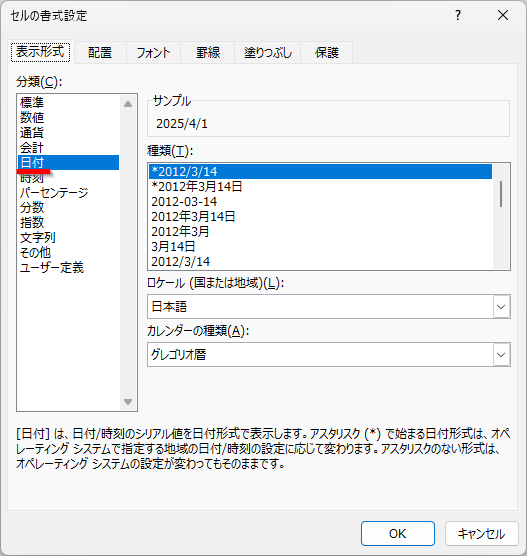Expand the カレンダーの種類 dropdown showing グレゴリオ暦

501,355
